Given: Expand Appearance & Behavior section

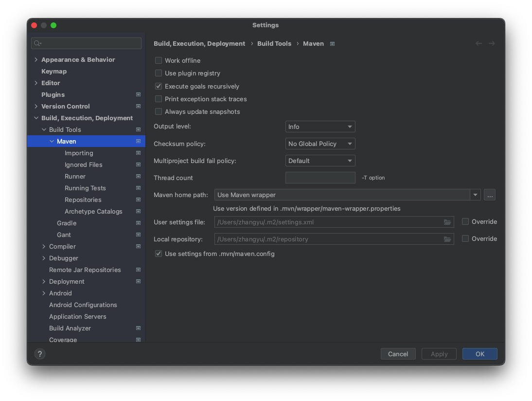Looking at the screenshot, I should coord(36,59).
